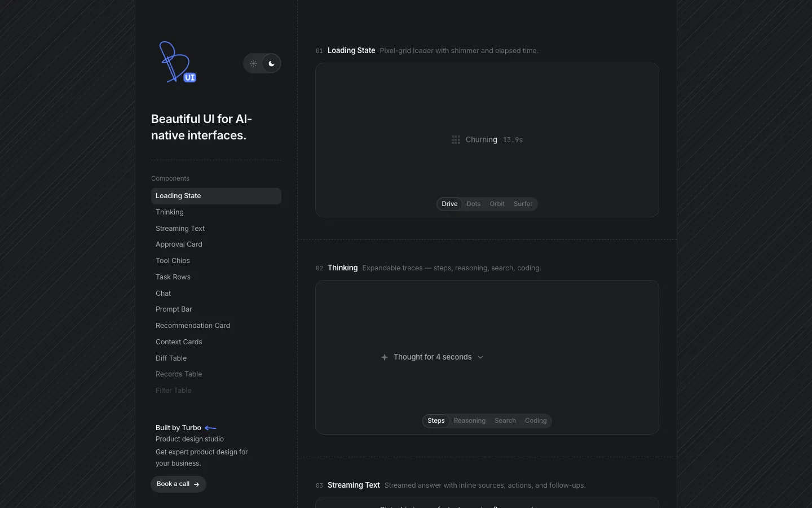The width and height of the screenshot is (812, 508).
Task: Switch to dark mode moon icon
Action: (x=271, y=64)
